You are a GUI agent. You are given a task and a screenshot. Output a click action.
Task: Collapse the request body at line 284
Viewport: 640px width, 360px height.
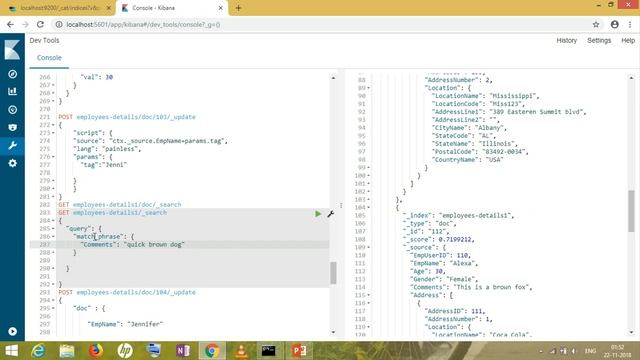[53, 220]
